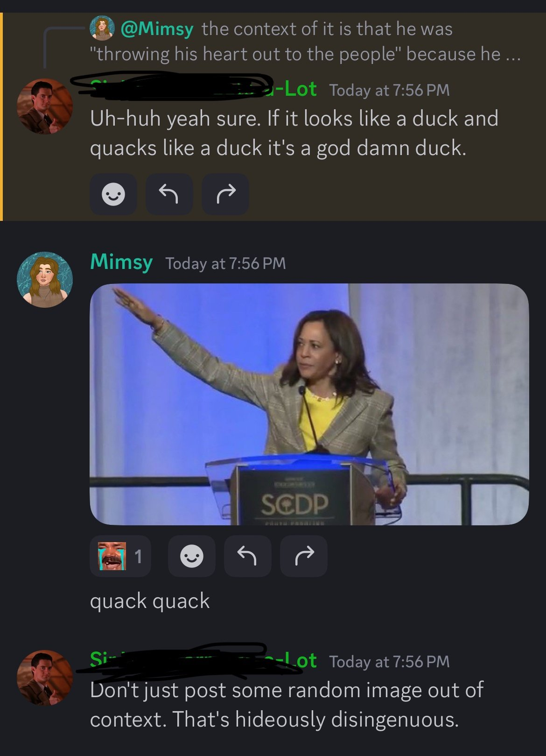Select the 'hideously disingenuous' message text
Viewport: 546px width, 756px height.
tap(347, 719)
